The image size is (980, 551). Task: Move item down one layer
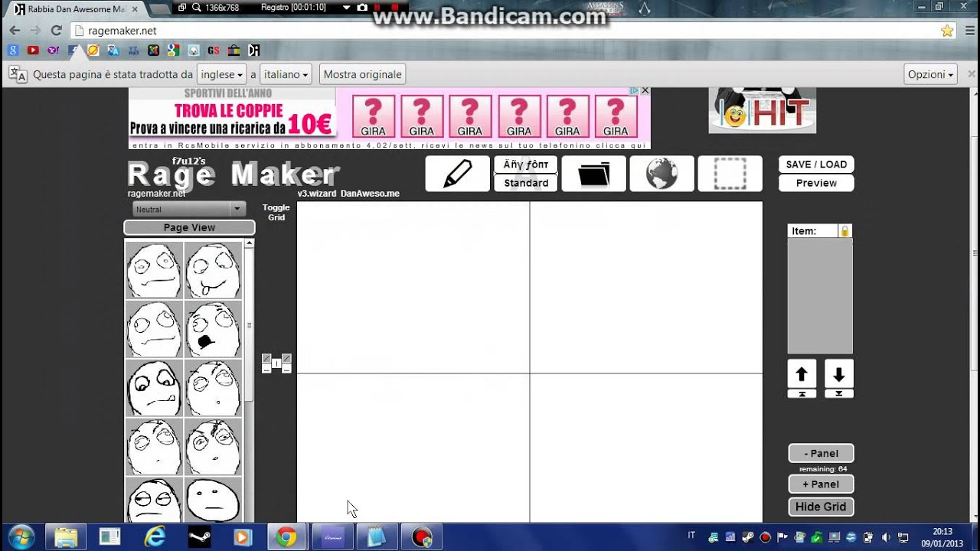point(838,374)
